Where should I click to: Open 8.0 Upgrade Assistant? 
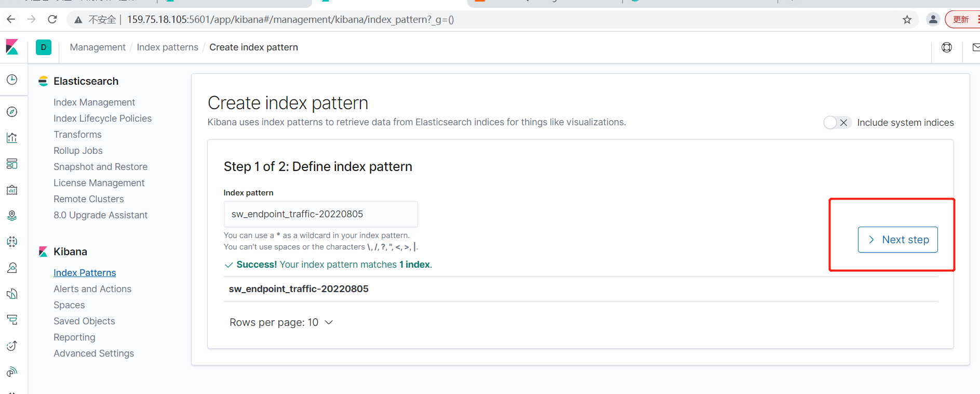pos(100,215)
